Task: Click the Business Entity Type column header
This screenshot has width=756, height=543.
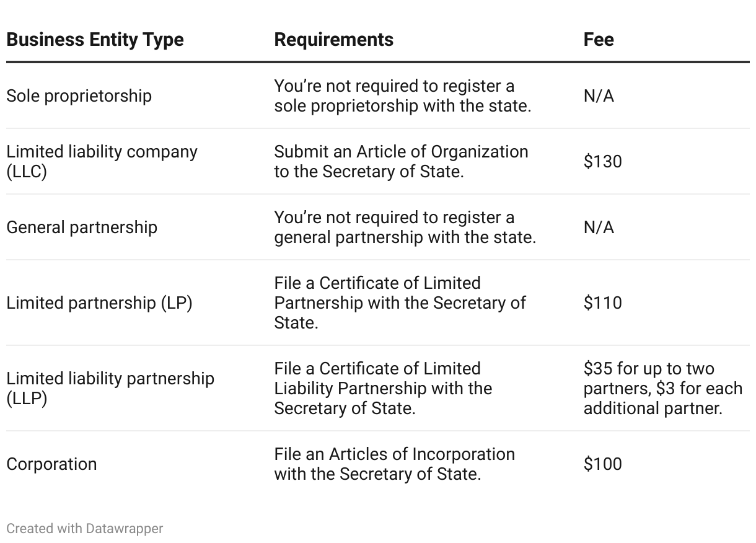Action: click(95, 40)
